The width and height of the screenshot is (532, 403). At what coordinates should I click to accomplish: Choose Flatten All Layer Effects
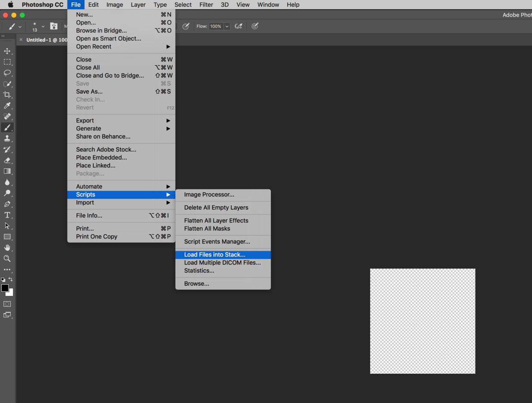[x=223, y=220]
